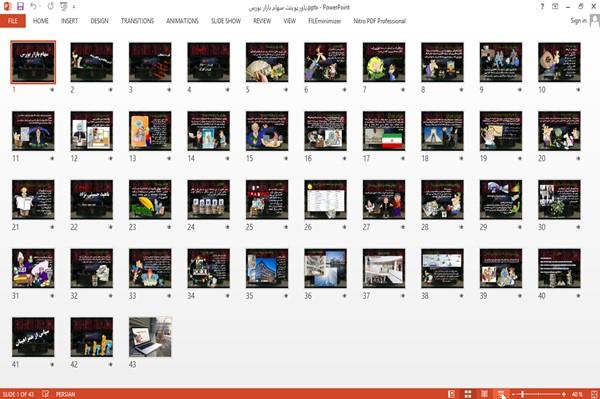Click animation star icon under slide 2

click(x=111, y=90)
